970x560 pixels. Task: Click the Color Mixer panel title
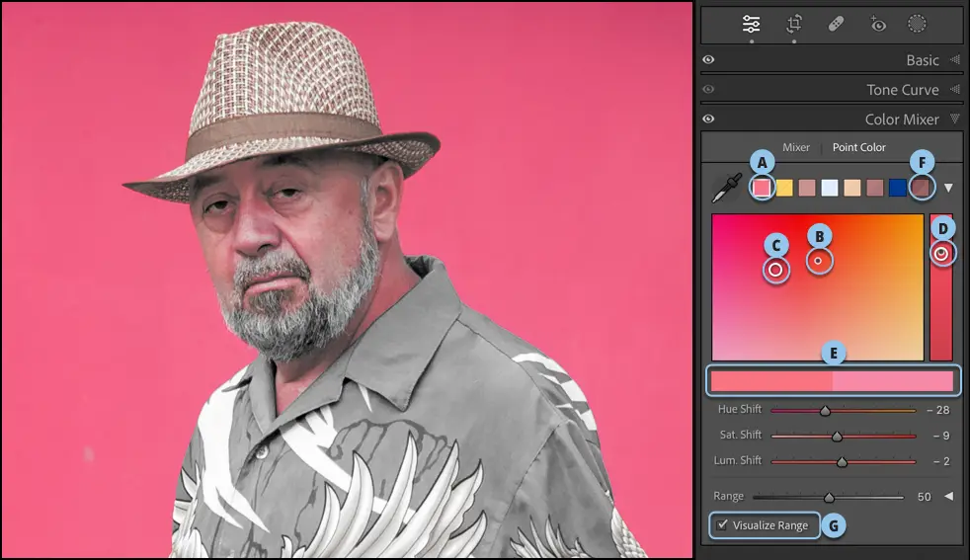pos(902,119)
